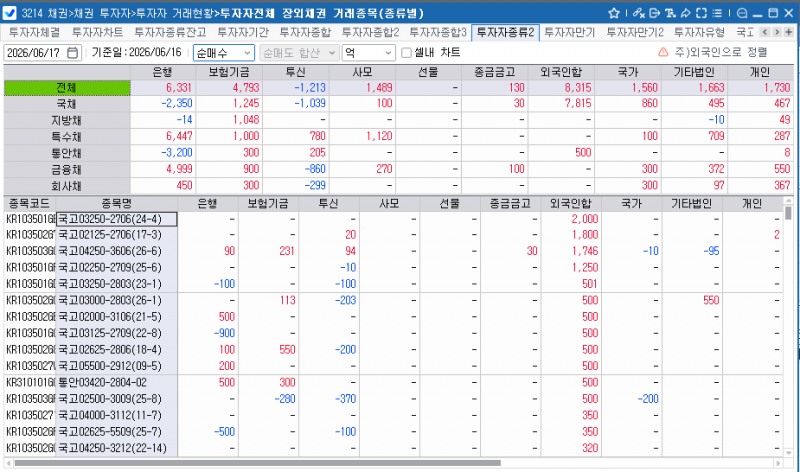Click the blue checkmark icon beside 3214

9,13
